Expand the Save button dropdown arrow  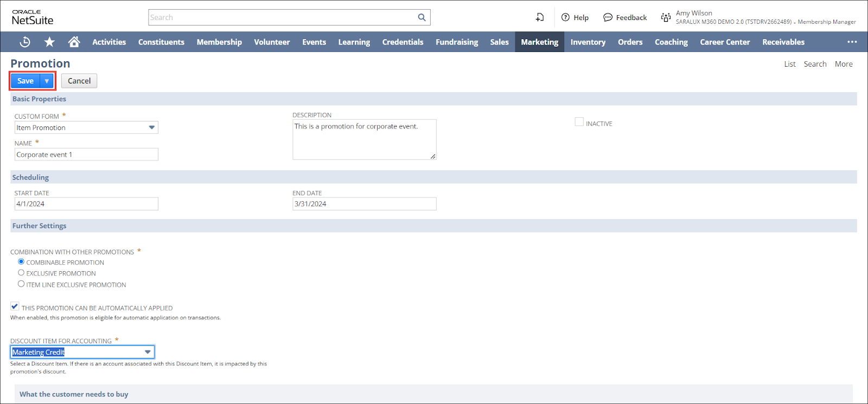47,81
